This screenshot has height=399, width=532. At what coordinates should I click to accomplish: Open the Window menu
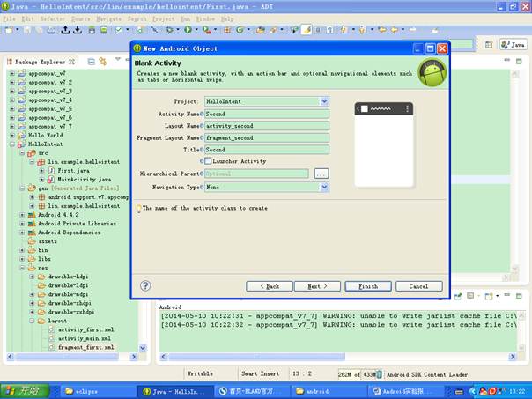pos(203,18)
